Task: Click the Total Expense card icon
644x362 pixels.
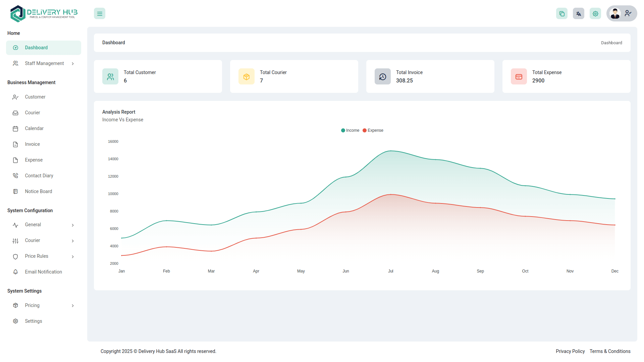Action: point(519,77)
